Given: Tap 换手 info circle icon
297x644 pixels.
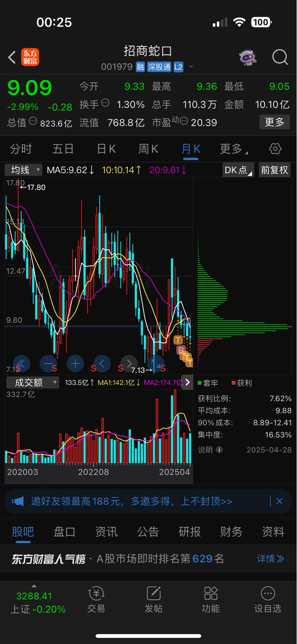Looking at the screenshot, I should coord(105,103).
